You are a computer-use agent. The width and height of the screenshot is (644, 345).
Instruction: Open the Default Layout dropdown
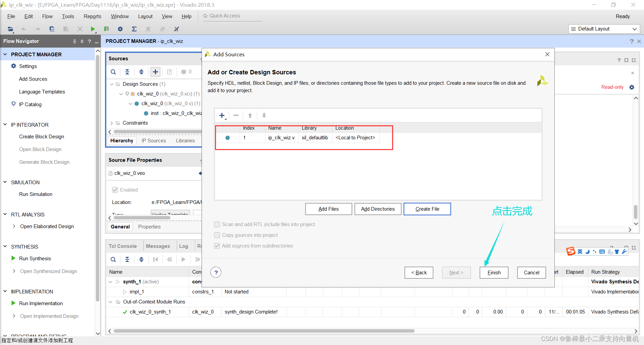[x=604, y=29]
